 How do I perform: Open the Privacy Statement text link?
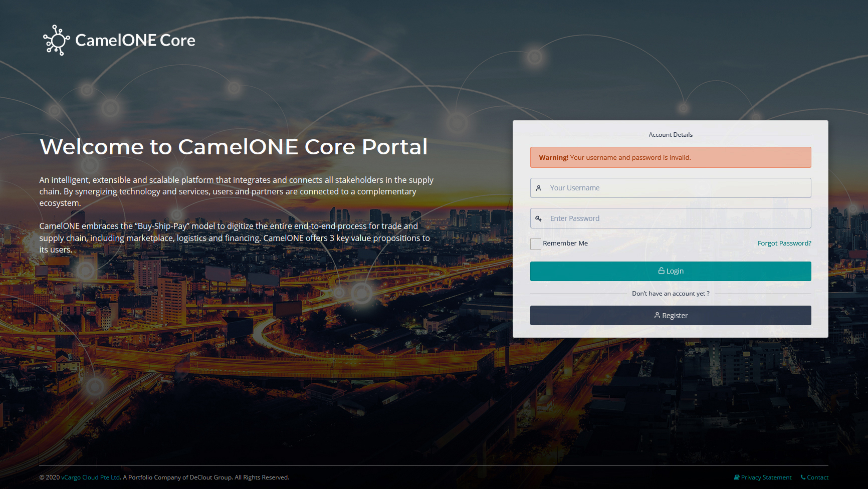click(766, 477)
